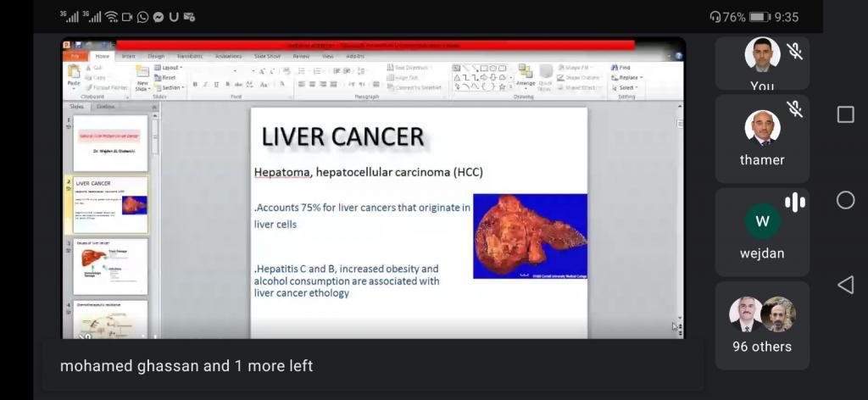Expand the Replace dropdown in Editing group
Viewport: 868px width, 400px height.
point(627,77)
